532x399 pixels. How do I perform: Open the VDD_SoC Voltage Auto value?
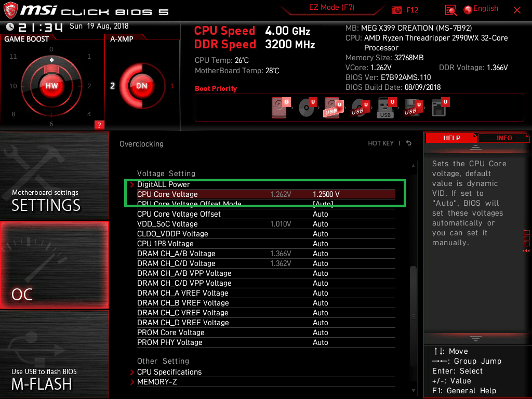[320, 224]
